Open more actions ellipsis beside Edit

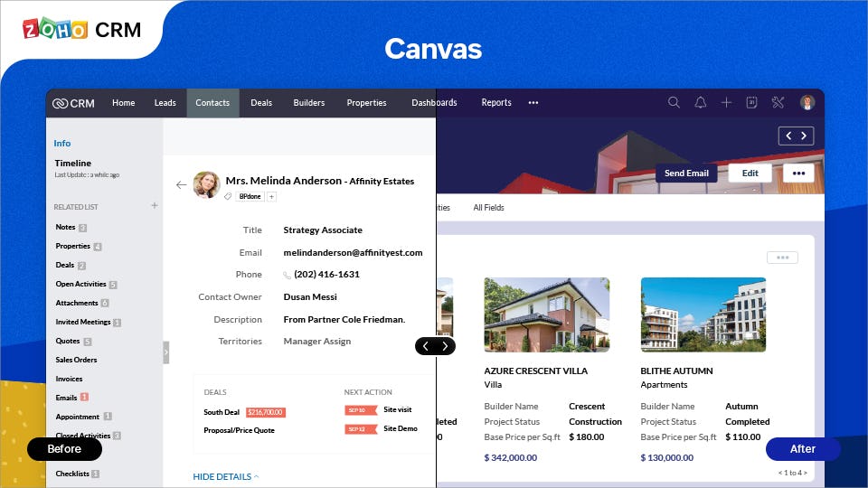click(798, 174)
